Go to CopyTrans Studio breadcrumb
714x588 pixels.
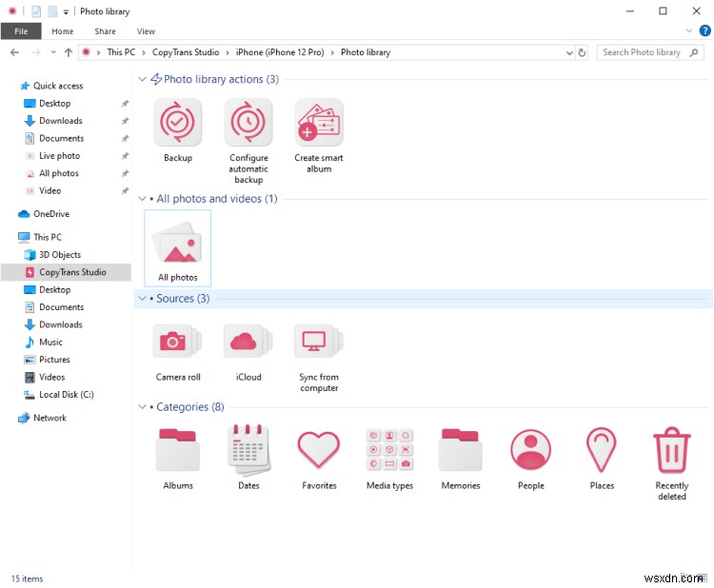point(186,52)
